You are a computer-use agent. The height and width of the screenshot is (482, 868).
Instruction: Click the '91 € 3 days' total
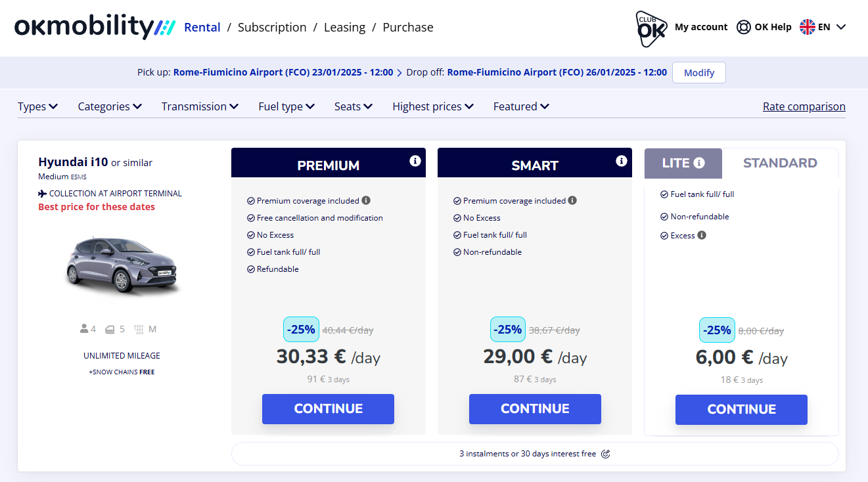pyautogui.click(x=328, y=379)
